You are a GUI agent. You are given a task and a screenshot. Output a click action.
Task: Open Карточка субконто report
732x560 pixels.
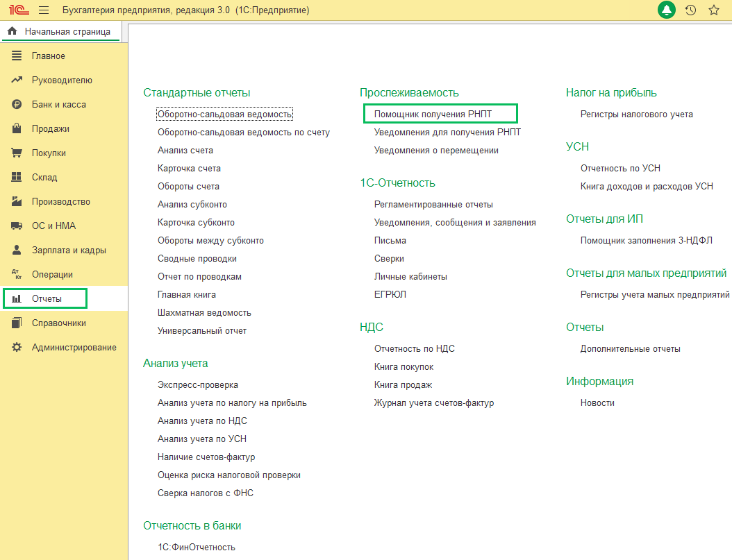click(x=196, y=223)
